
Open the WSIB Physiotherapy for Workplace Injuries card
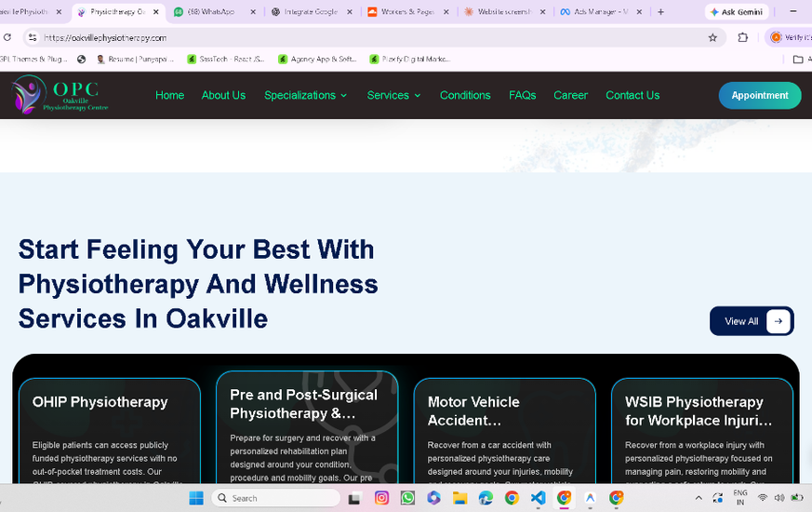click(702, 431)
